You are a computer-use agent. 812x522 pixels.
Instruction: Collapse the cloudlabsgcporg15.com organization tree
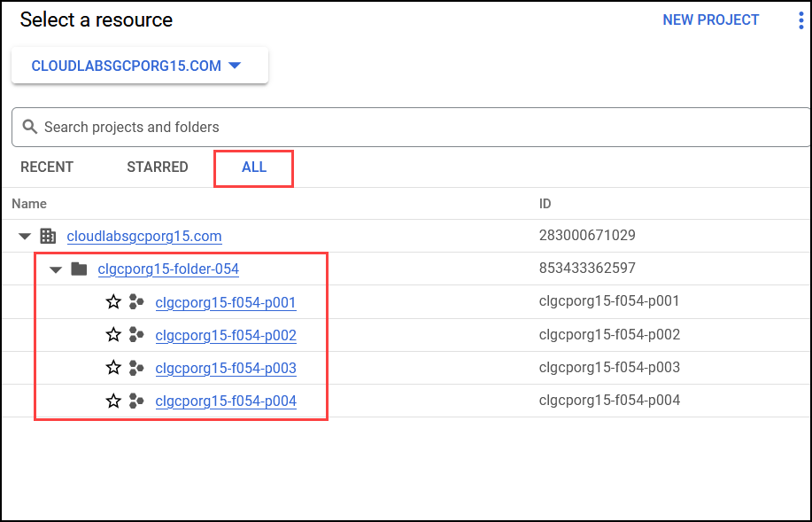(x=24, y=237)
